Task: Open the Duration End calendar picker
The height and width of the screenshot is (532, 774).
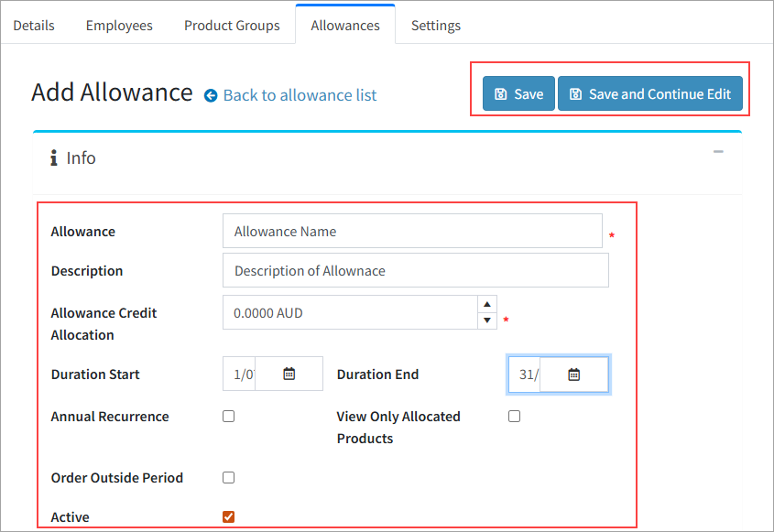Action: coord(573,375)
